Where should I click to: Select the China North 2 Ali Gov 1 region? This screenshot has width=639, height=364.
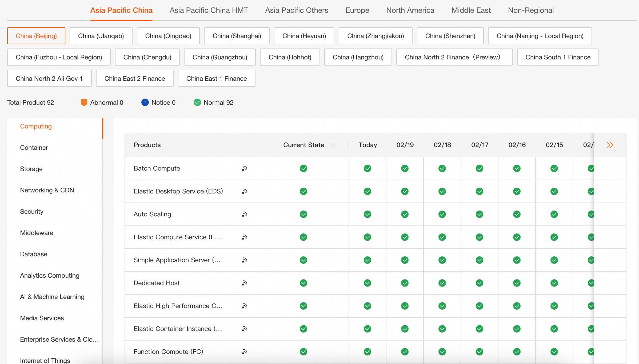coord(49,78)
